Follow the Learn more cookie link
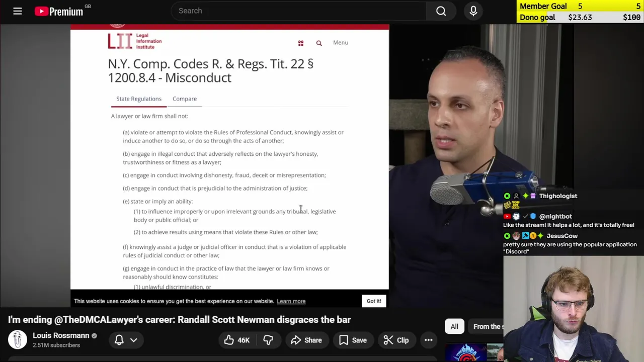The height and width of the screenshot is (362, 644). [291, 301]
